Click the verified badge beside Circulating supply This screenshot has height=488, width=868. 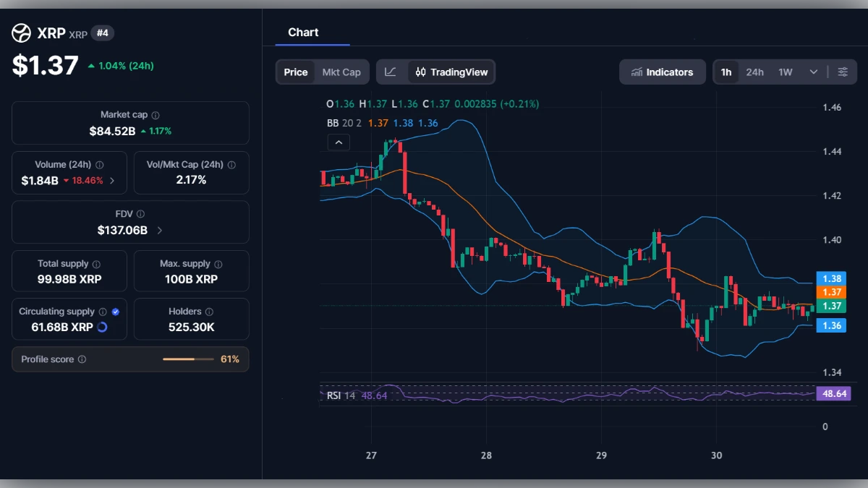click(116, 312)
